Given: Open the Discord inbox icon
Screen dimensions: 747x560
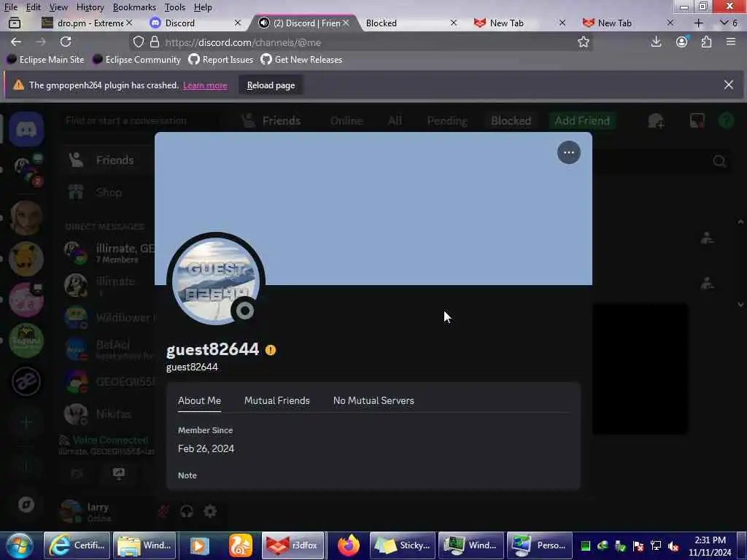Looking at the screenshot, I should [697, 120].
